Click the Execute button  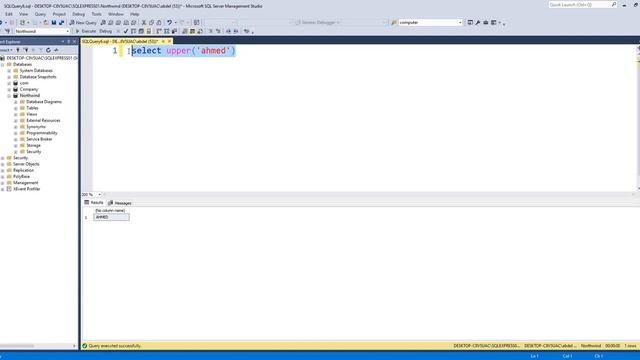[x=86, y=31]
